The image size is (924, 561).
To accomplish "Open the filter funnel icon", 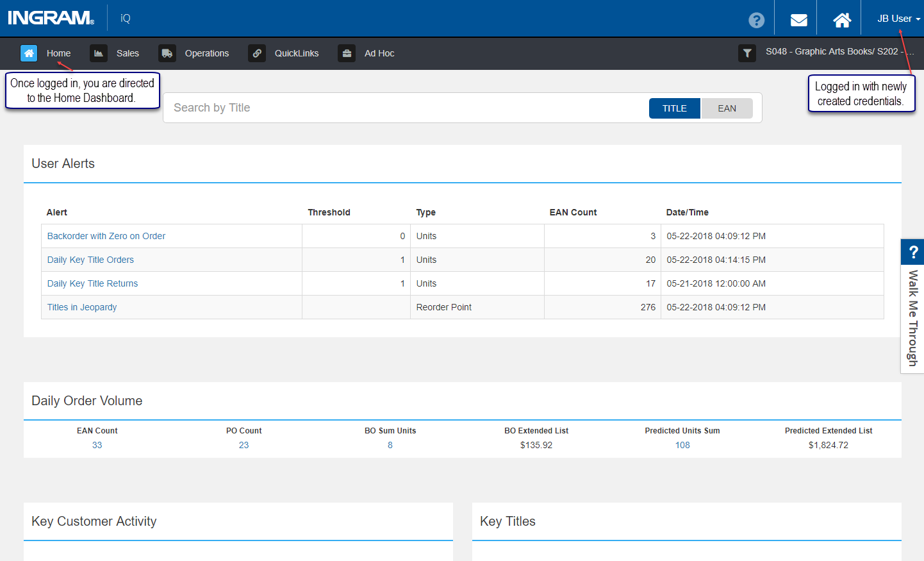I will point(747,53).
